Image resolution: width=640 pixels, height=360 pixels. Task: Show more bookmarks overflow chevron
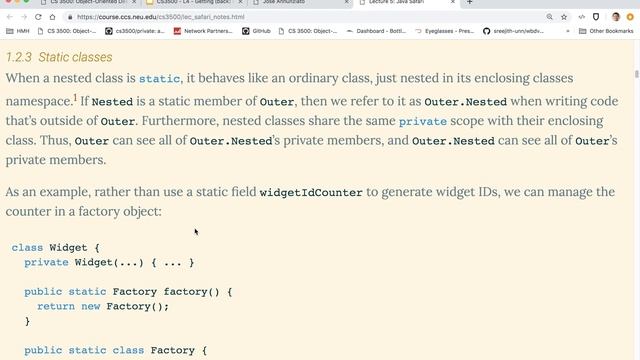pos(567,31)
